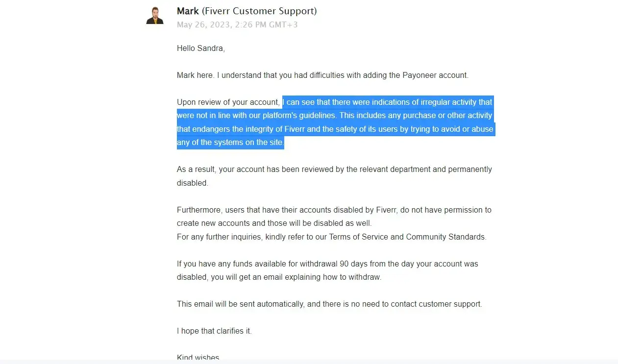Click the sender name "Mark"

tap(188, 11)
